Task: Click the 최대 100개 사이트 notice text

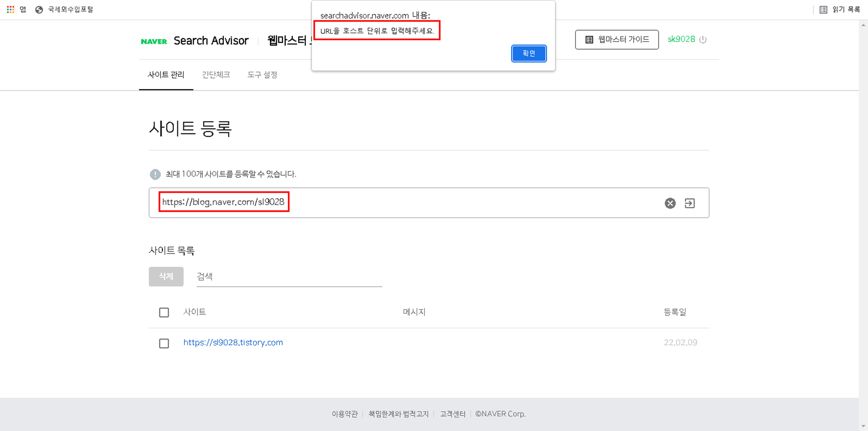Action: (231, 174)
